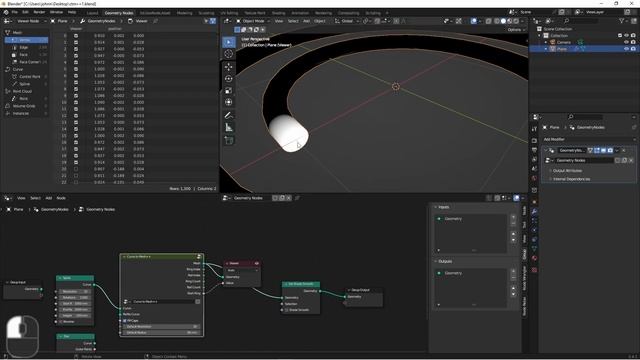Collapse the Inputs panel in node sidebar
Image resolution: width=640 pixels, height=360 pixels.
(x=436, y=207)
